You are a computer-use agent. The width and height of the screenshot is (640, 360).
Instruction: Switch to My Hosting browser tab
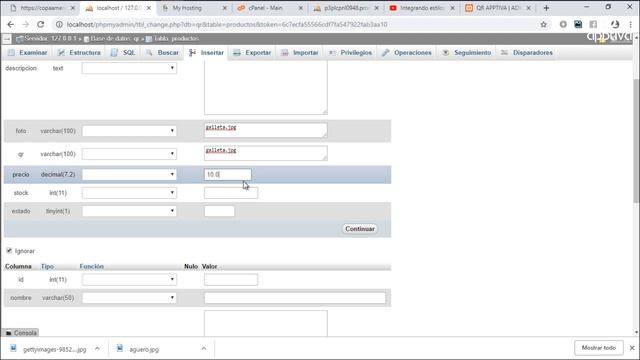pos(187,8)
